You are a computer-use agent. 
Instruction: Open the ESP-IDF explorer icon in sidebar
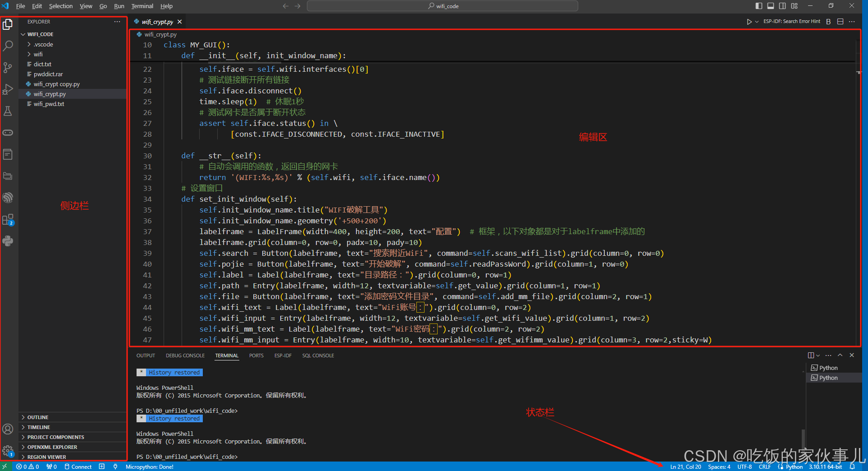(x=8, y=198)
